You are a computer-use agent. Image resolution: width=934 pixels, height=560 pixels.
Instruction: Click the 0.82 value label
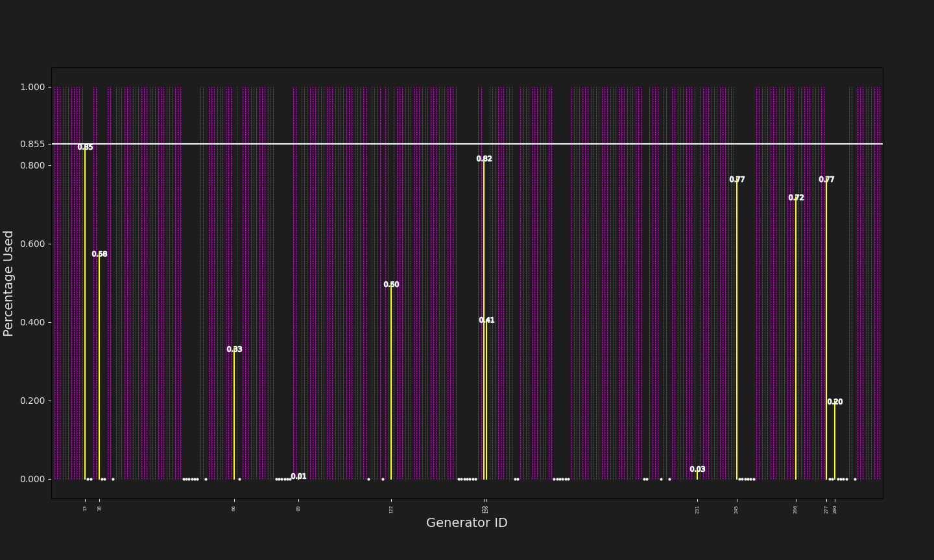click(484, 159)
